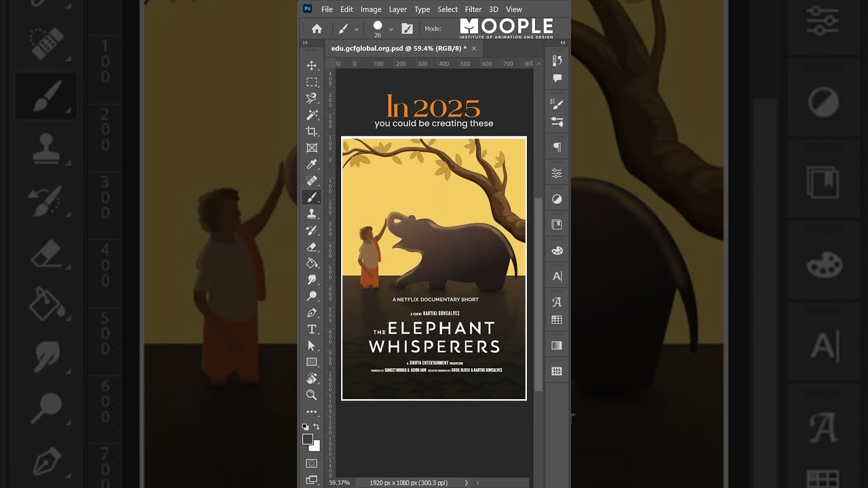Open the Libraries panel icon
The image size is (868, 488).
coord(557,224)
